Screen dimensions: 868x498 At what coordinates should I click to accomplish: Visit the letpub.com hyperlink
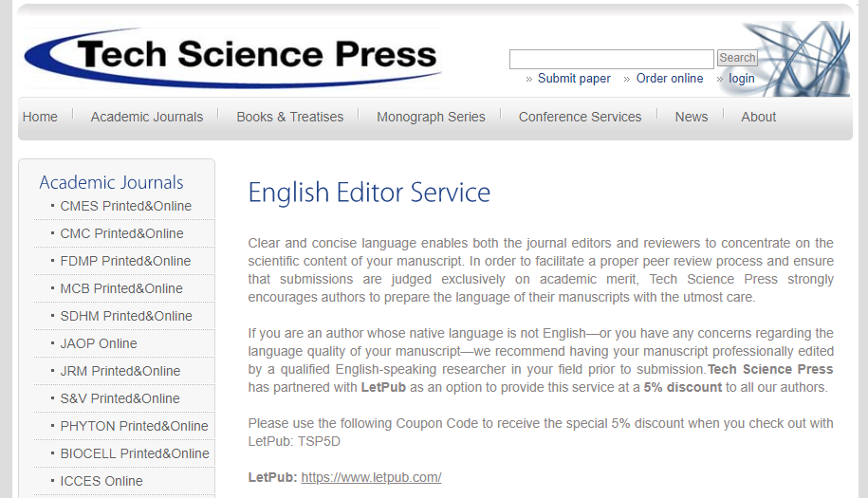tap(371, 477)
